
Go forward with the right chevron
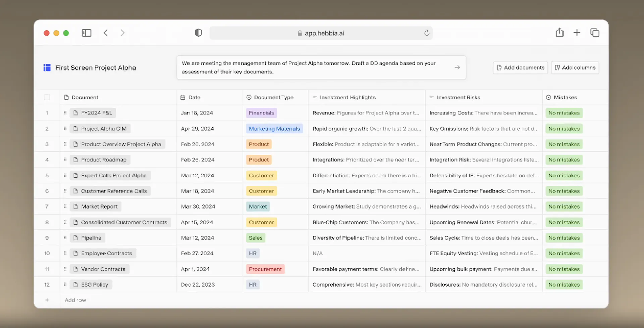122,33
